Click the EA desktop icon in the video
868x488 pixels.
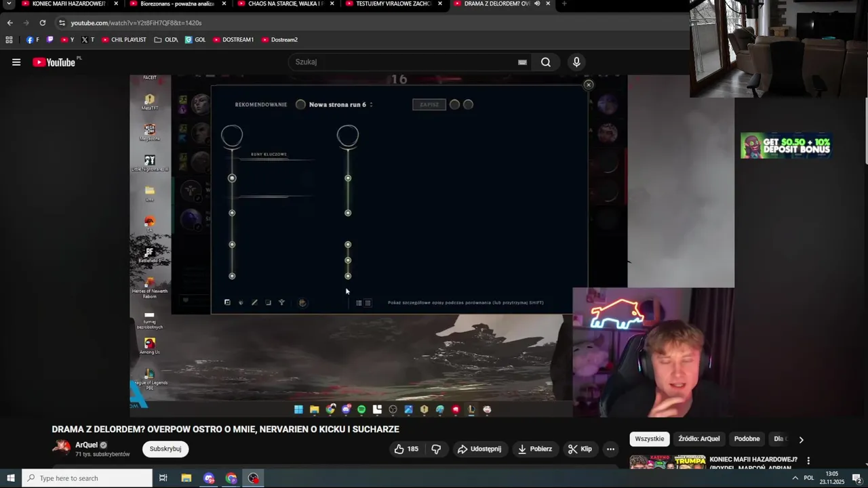click(x=150, y=224)
